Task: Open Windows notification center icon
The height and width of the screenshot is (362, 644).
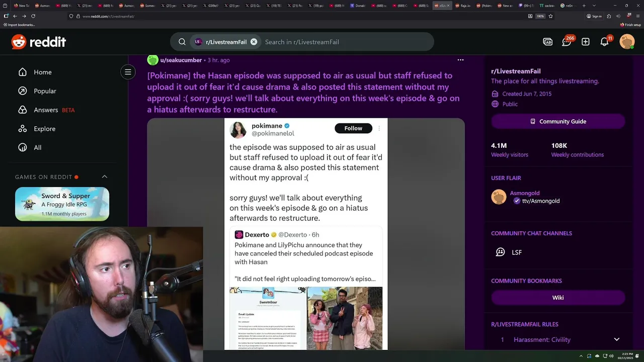Action: click(638, 356)
